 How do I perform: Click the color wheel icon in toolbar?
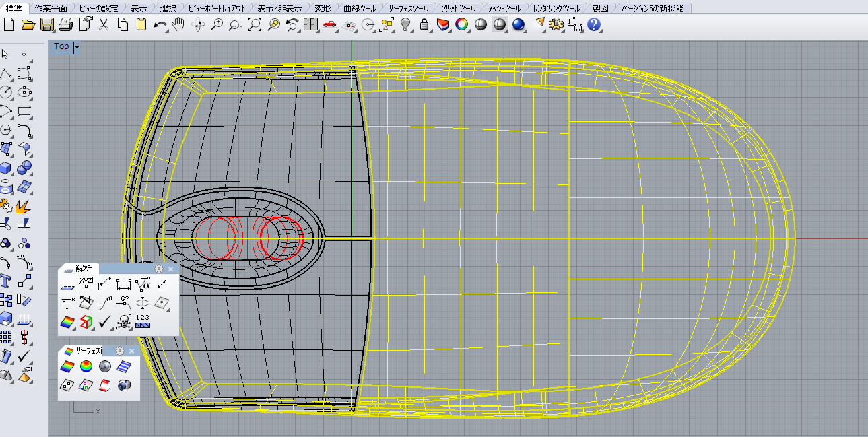(461, 25)
